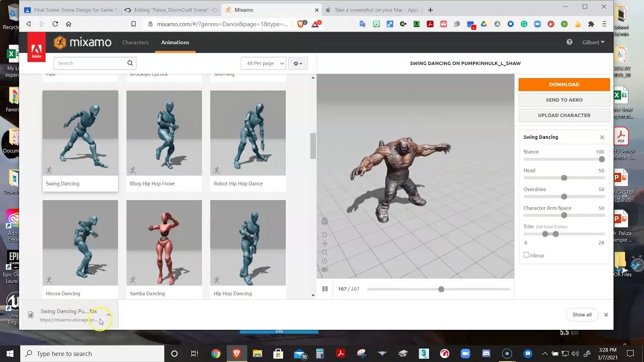Screen dimensions: 644x362
Task: Select the Hip Hop Dancing thumbnail
Action: pos(248,243)
